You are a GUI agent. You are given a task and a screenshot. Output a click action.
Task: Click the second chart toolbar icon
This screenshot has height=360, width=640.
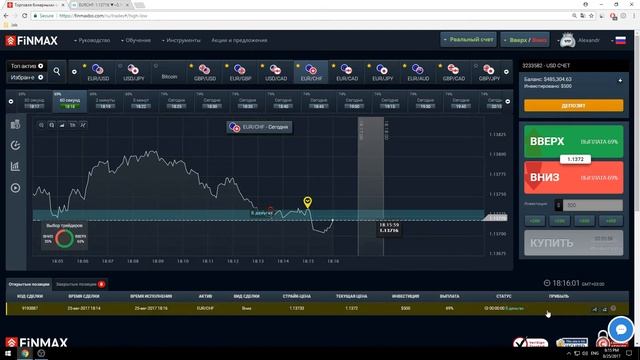click(51, 125)
